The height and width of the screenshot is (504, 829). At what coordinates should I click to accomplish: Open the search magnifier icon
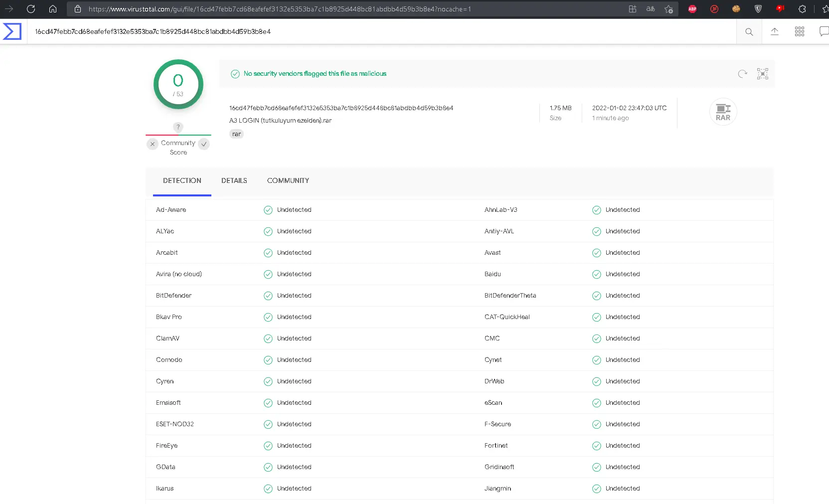click(749, 32)
